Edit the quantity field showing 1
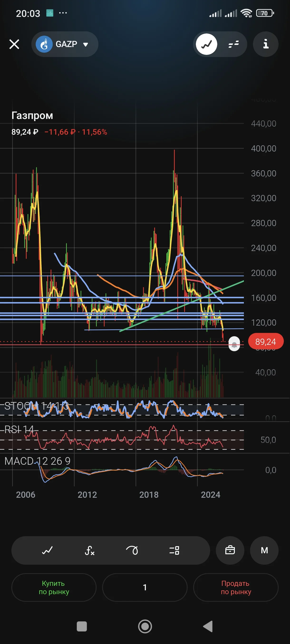The height and width of the screenshot is (644, 290). coord(145,587)
